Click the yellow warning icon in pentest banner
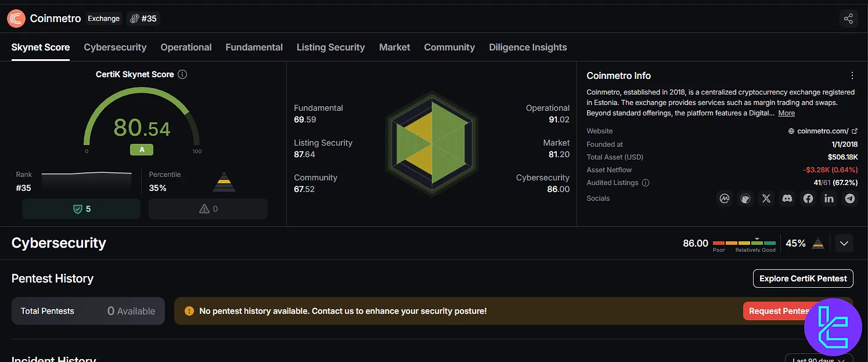This screenshot has height=362, width=868. point(189,311)
